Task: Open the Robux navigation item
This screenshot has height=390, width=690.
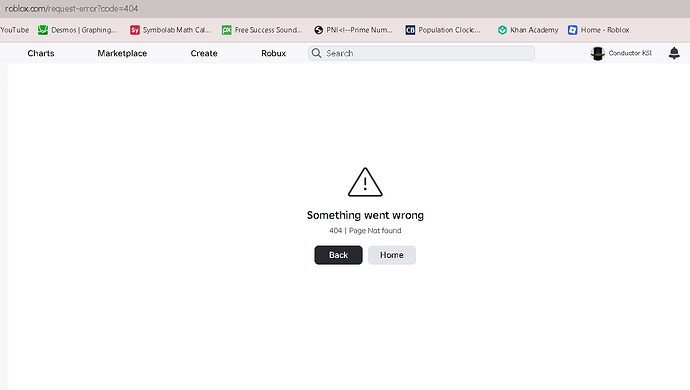Action: tap(273, 53)
